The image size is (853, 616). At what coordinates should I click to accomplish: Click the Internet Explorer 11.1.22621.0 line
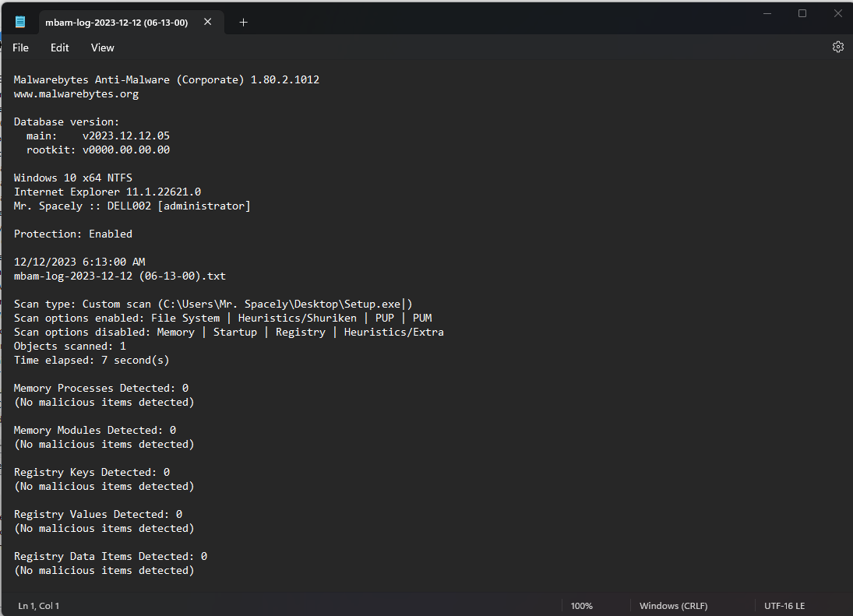point(108,192)
